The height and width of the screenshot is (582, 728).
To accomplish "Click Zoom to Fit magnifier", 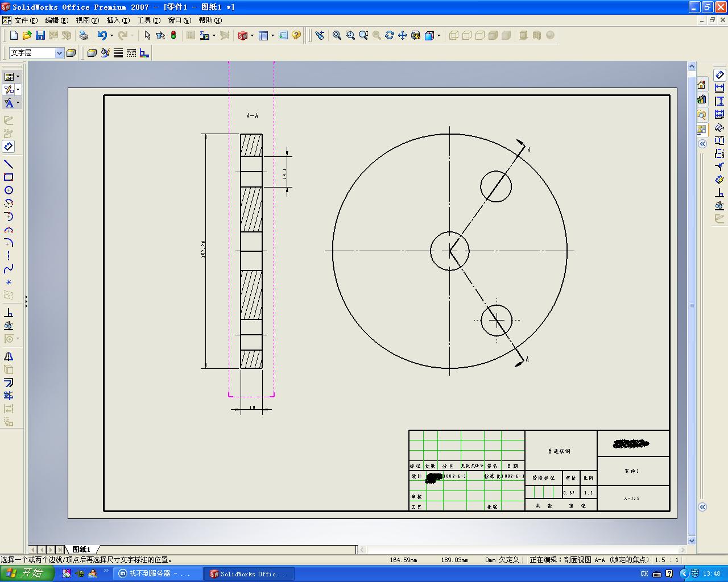I will [337, 35].
